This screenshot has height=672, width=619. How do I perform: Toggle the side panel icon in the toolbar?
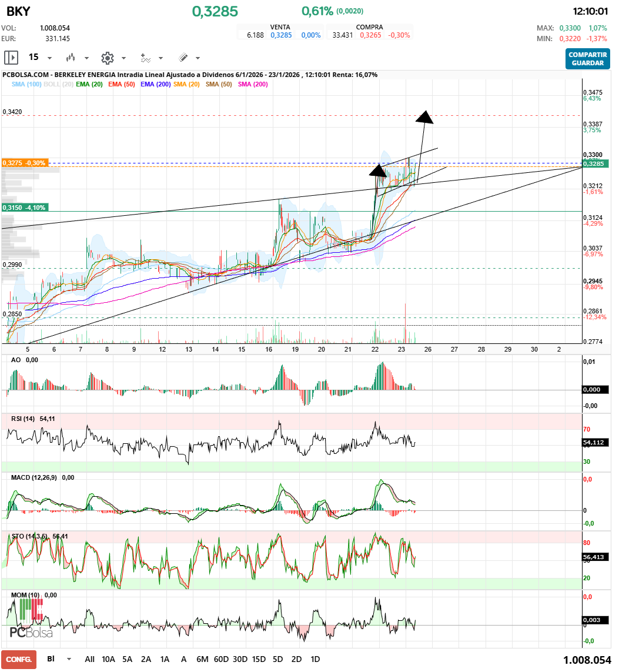click(x=11, y=58)
